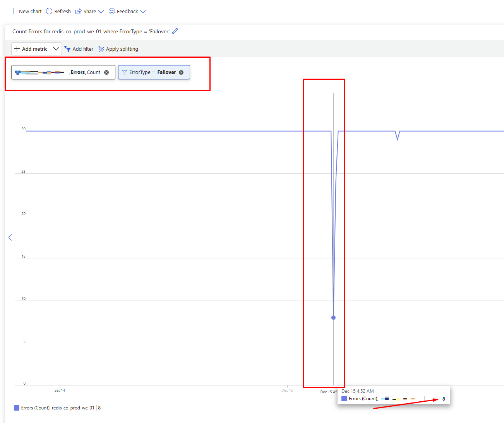
Task: Go to previous time range arrow
Action: (x=10, y=237)
